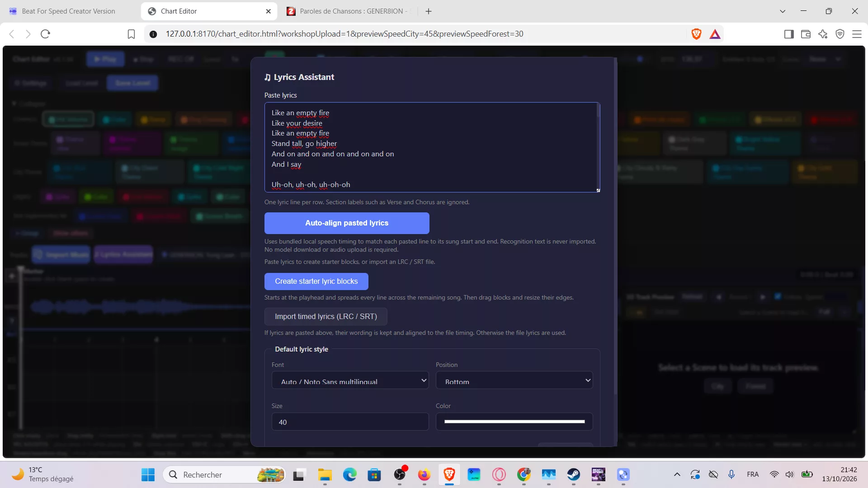Screen dimensions: 868x488
Task: Open the lyric Color swatch picker
Action: [514, 422]
